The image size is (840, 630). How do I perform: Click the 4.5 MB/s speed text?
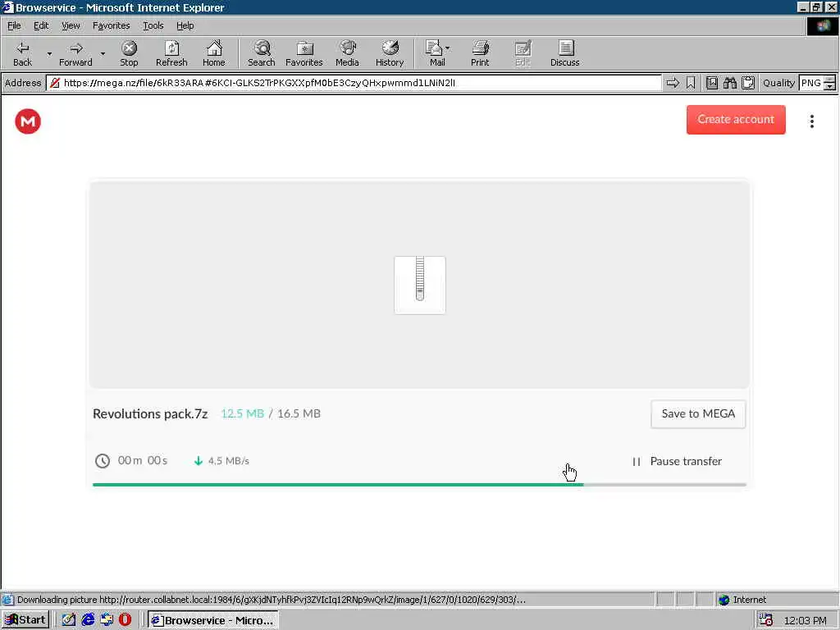(x=228, y=461)
